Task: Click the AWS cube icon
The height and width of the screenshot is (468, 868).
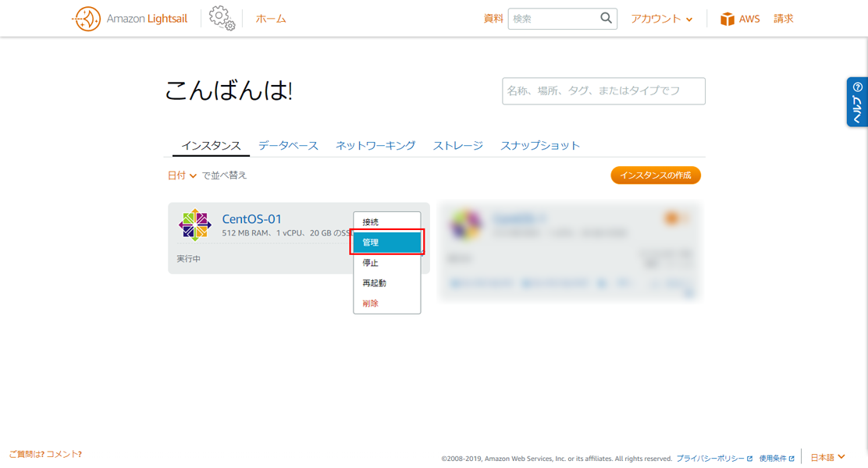Action: [x=727, y=19]
